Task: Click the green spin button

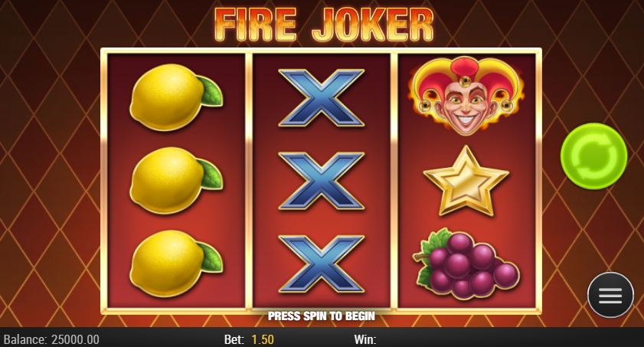Action: 594,156
